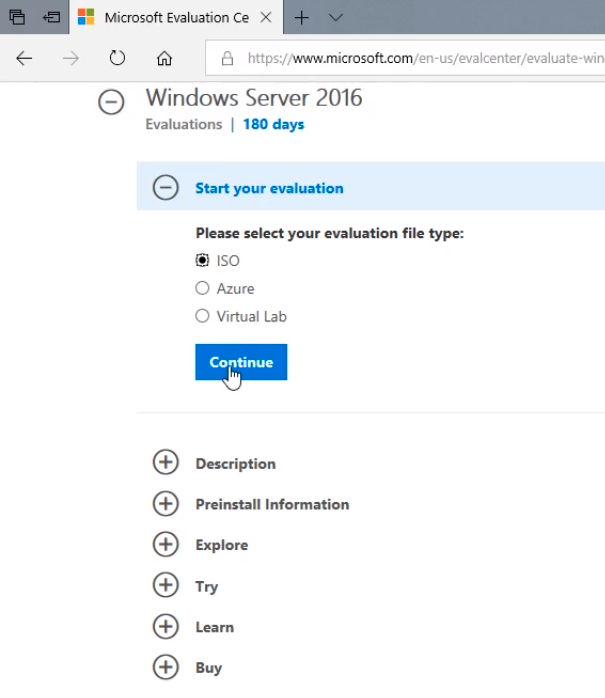Open new tab with plus icon

[x=301, y=18]
